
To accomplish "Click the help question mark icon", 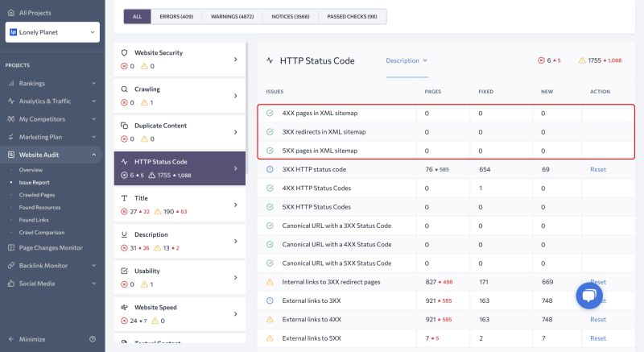I will point(93,339).
